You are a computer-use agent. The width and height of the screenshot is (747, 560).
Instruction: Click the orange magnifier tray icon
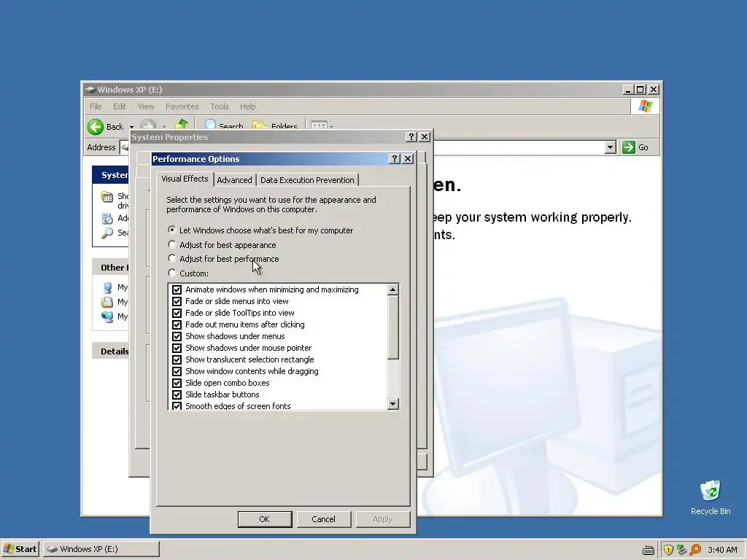[x=695, y=550]
